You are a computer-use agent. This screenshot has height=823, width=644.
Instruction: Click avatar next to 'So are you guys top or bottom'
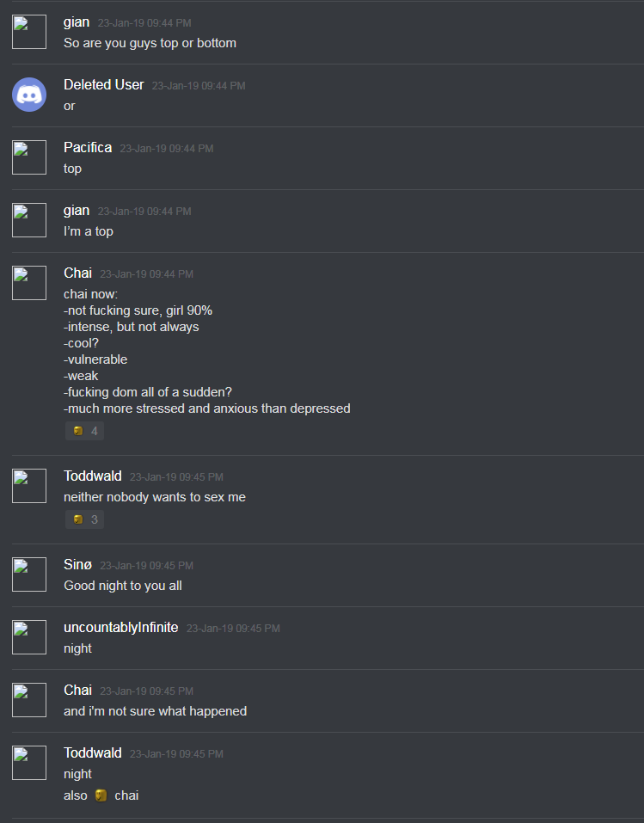[29, 32]
